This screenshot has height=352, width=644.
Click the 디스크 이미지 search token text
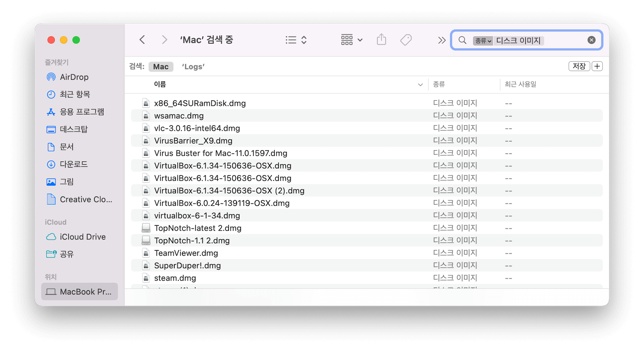pos(518,41)
